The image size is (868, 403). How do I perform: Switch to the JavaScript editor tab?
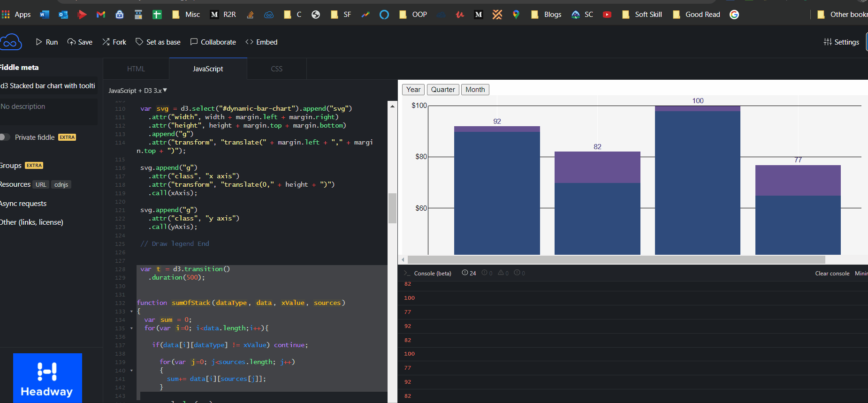pyautogui.click(x=208, y=69)
